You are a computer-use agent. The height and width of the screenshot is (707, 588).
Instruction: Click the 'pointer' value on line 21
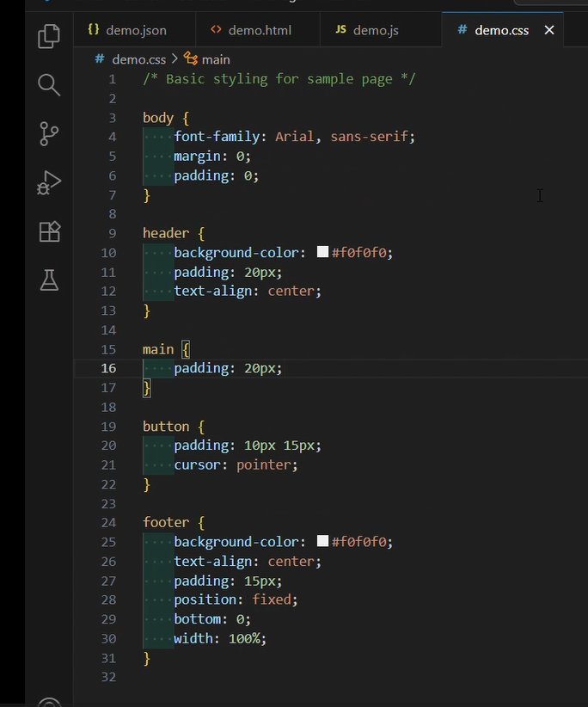coord(269,464)
